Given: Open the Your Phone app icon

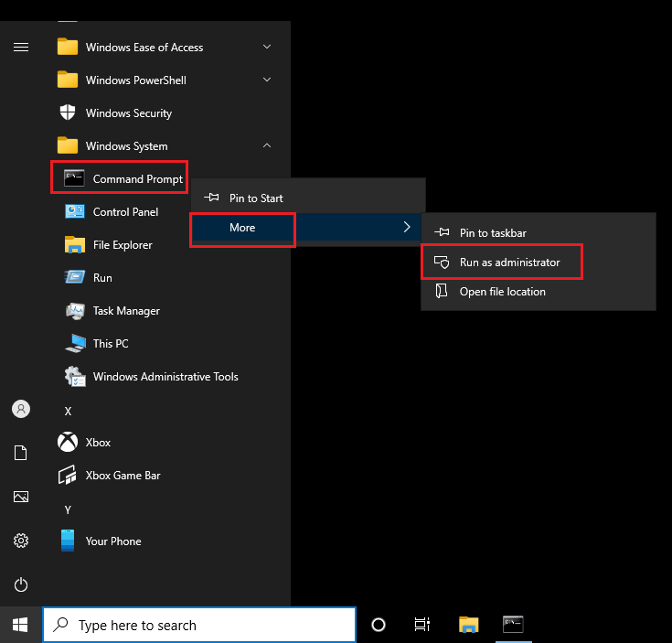Looking at the screenshot, I should (x=68, y=541).
